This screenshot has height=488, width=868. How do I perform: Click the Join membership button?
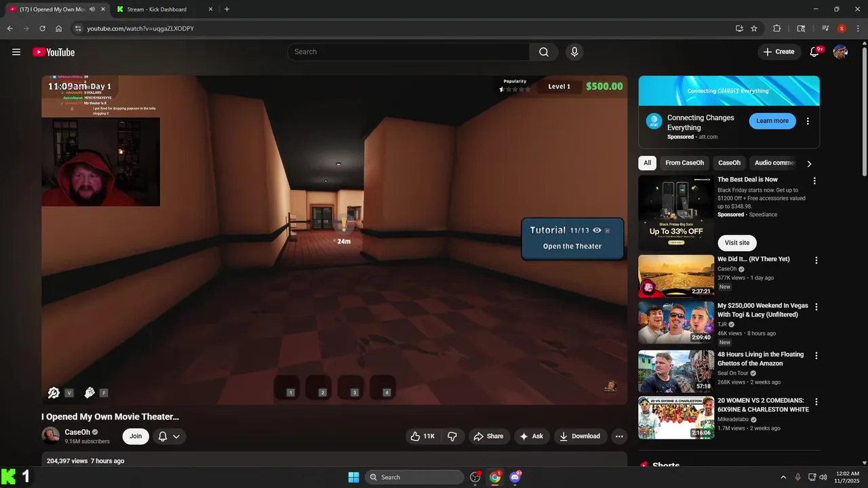136,436
